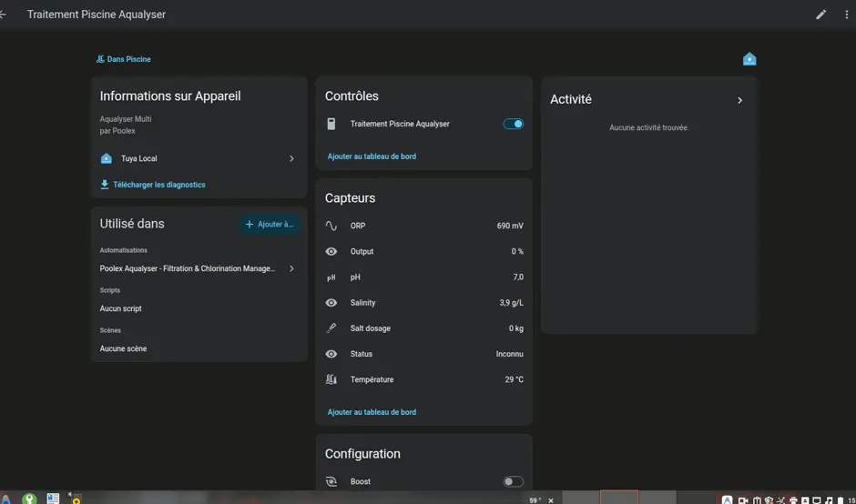Expand the Activité panel chevron

coord(739,100)
